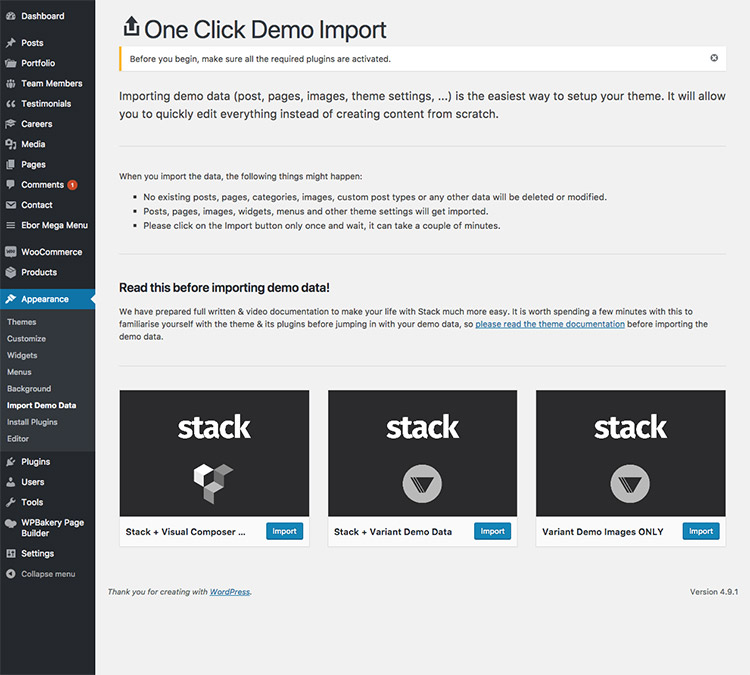The image size is (750, 675).
Task: Import Stack + Variant Demo Data
Action: click(493, 531)
